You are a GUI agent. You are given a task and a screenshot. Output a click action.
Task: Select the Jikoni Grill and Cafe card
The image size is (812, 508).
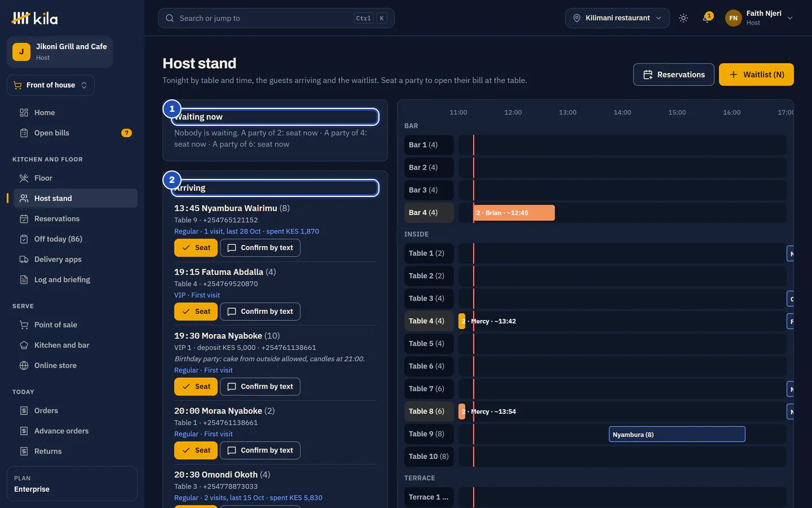(x=60, y=52)
